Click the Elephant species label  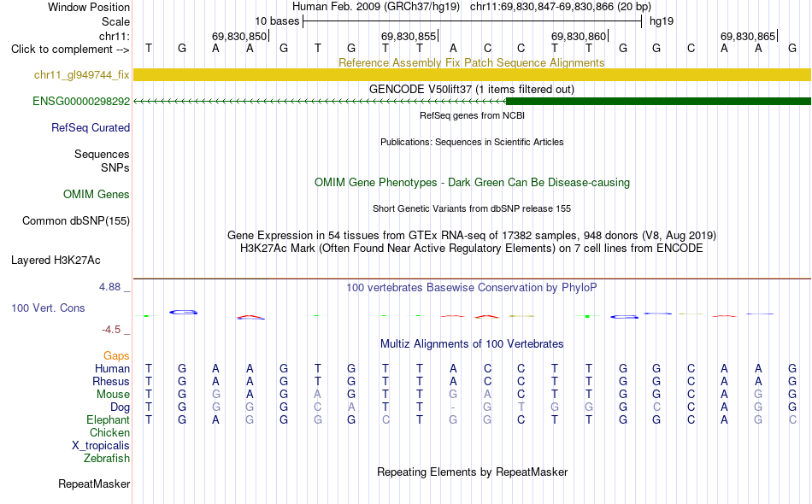tap(109, 420)
